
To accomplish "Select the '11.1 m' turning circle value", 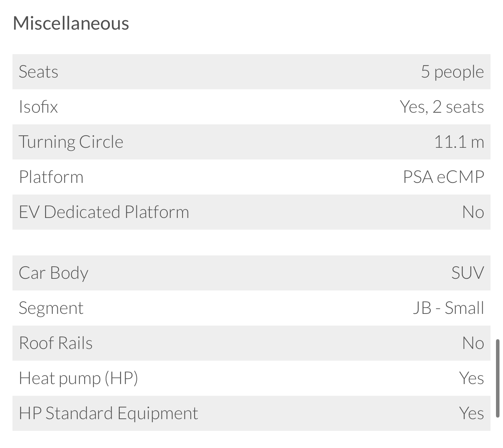I will tap(459, 142).
